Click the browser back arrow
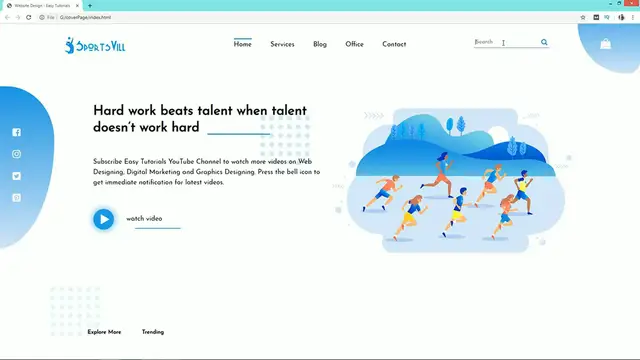The height and width of the screenshot is (360, 640). tap(7, 17)
